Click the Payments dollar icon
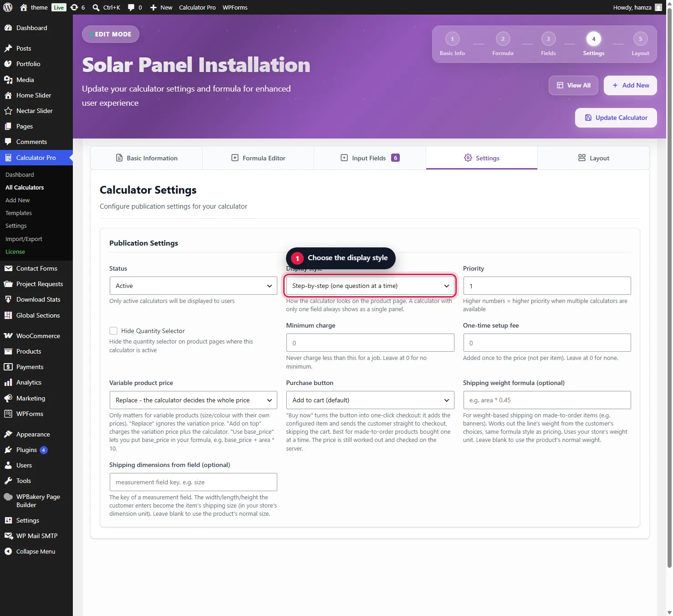 pyautogui.click(x=8, y=367)
